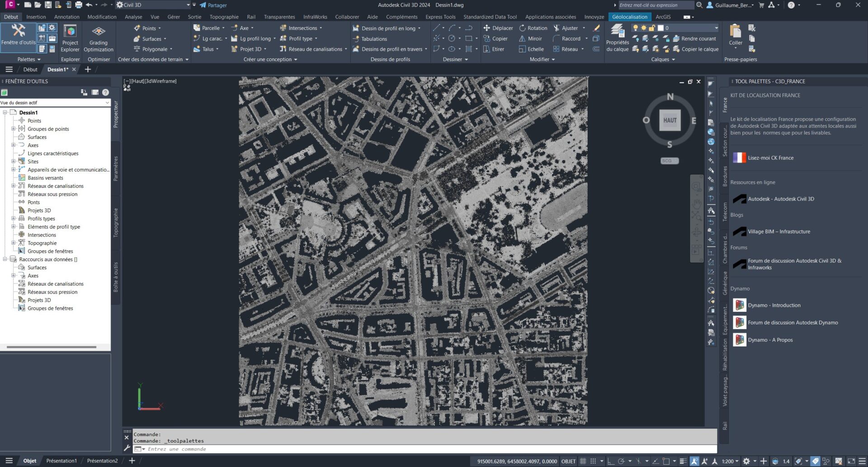
Task: Activate the Miroir (Mirror) tool
Action: pos(531,38)
